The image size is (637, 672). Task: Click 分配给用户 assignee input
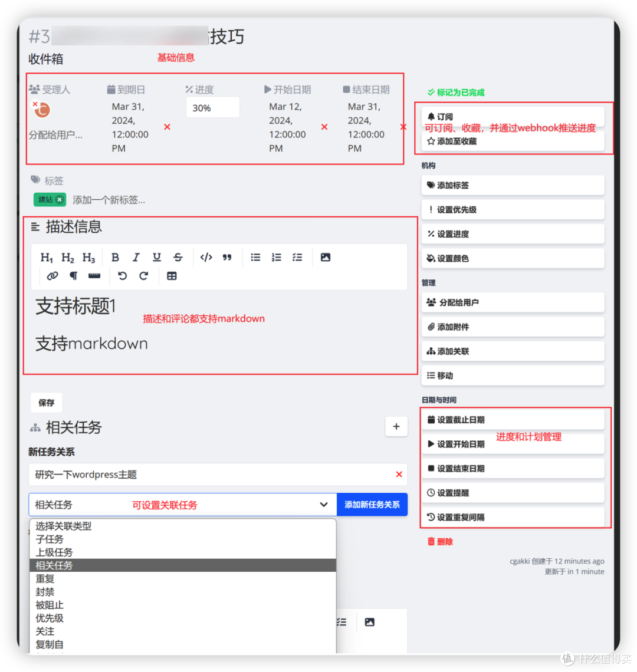(56, 135)
